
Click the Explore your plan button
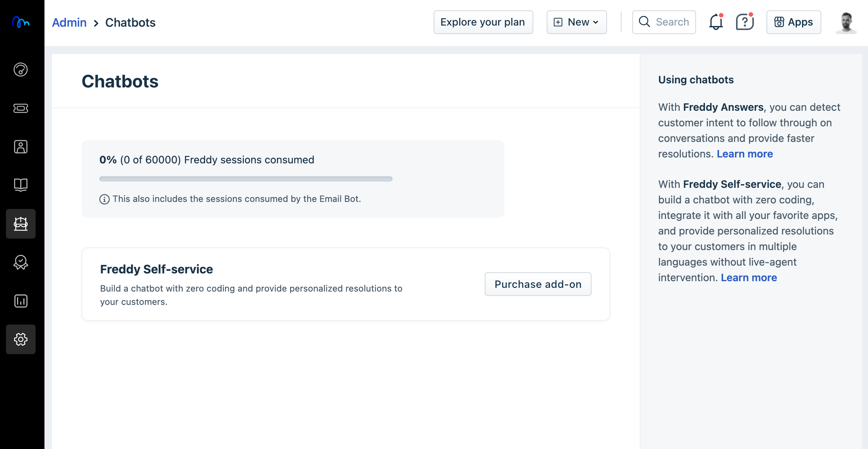[483, 22]
